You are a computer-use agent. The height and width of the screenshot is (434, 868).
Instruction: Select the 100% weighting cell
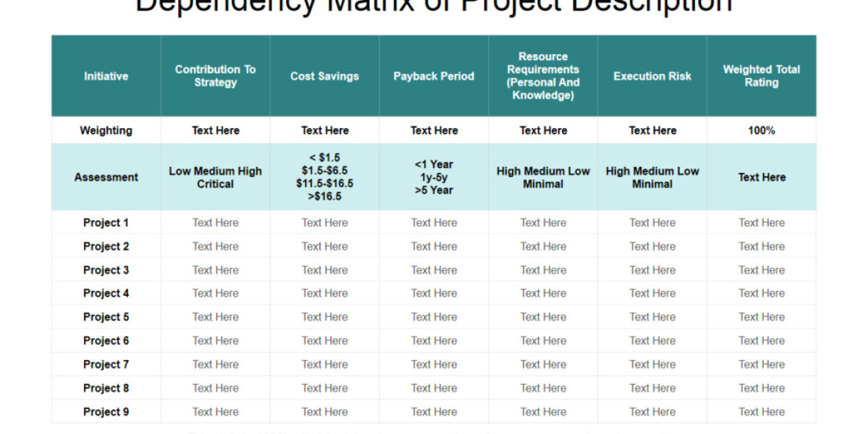click(x=762, y=130)
